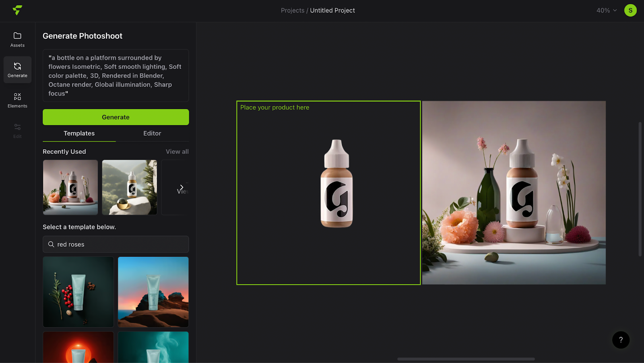Click the Untitled Project title
This screenshot has height=363, width=644.
click(x=332, y=10)
